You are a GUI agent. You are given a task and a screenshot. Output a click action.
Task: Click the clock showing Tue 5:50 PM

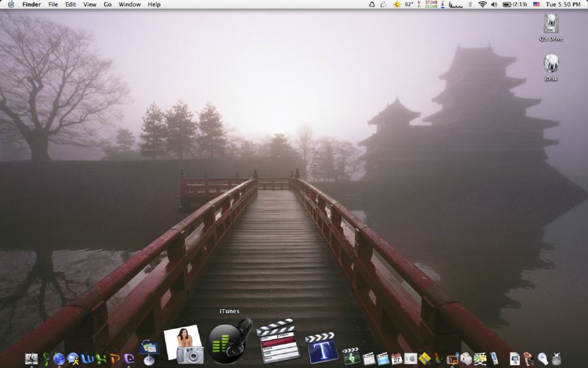coord(563,5)
